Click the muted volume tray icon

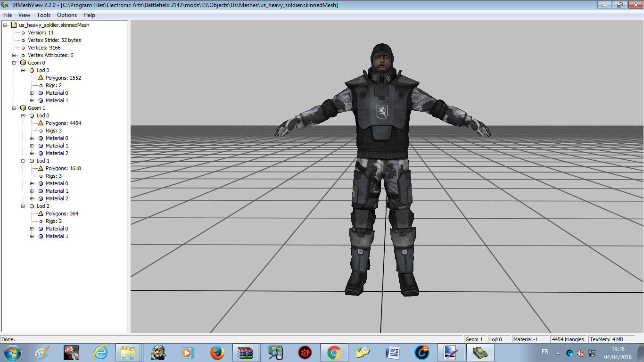(x=581, y=353)
